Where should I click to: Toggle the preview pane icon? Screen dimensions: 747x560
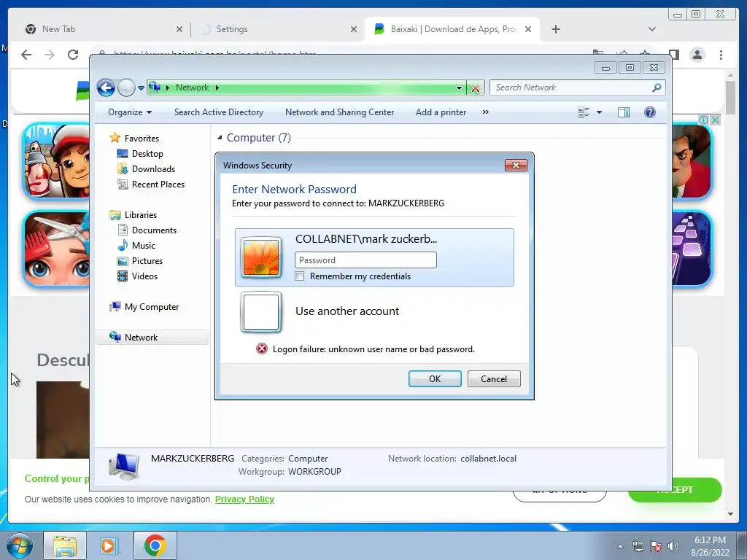click(x=623, y=112)
